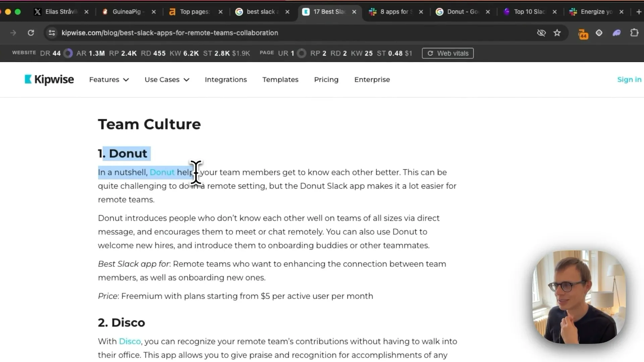Open the Templates nav item
Image resolution: width=644 pixels, height=362 pixels.
coord(280,80)
